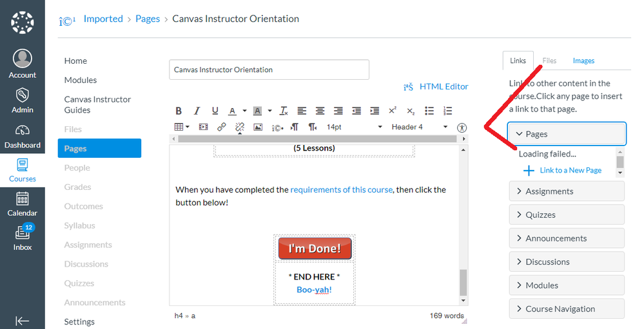Screen dimensions: 644x329
Task: Click the background color A button
Action: pyautogui.click(x=257, y=111)
